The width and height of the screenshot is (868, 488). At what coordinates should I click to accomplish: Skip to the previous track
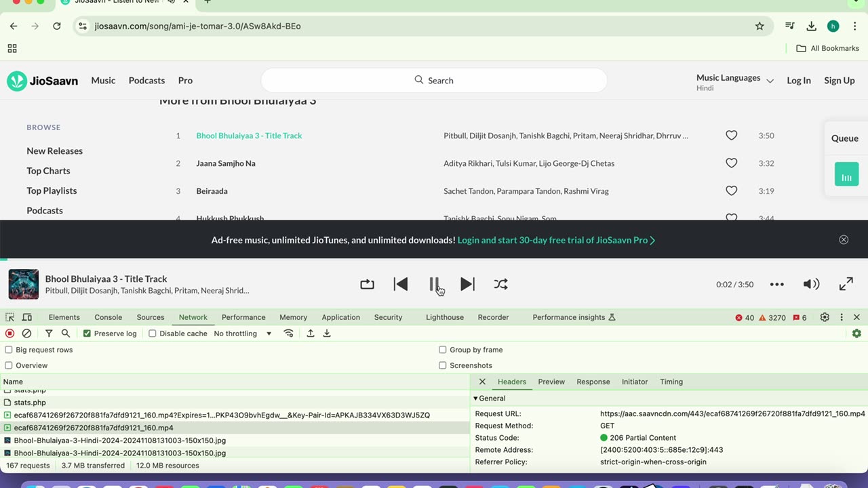pos(401,285)
